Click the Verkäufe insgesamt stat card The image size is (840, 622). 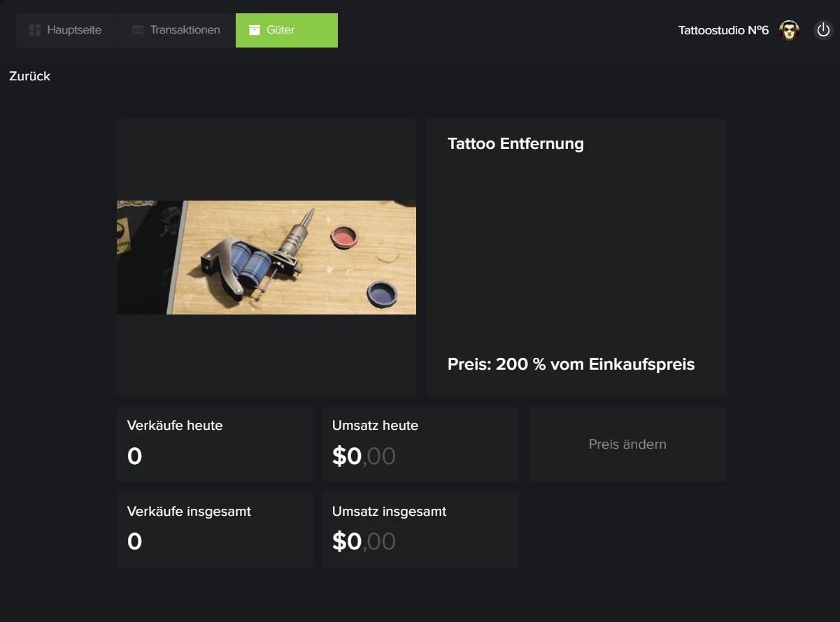click(x=214, y=530)
